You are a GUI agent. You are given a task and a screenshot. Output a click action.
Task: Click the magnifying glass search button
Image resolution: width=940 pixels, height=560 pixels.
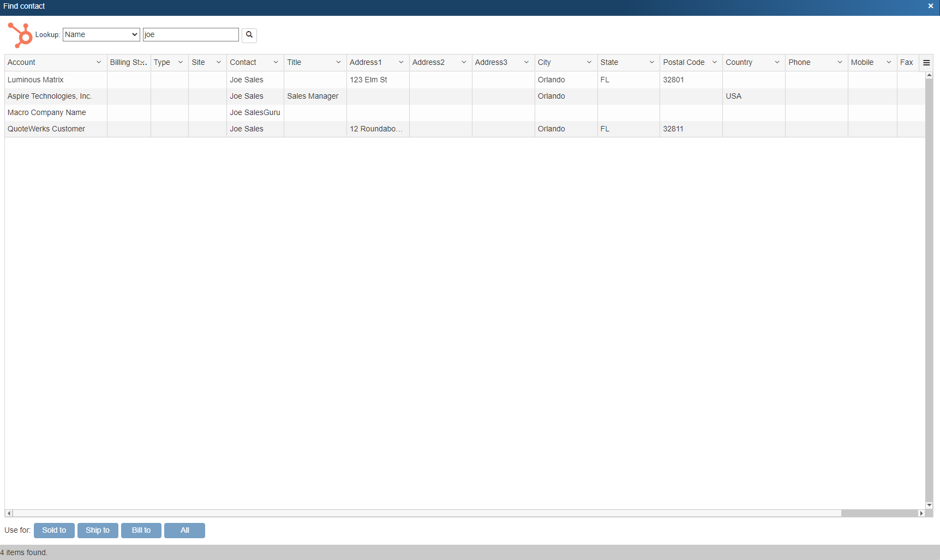coord(249,35)
